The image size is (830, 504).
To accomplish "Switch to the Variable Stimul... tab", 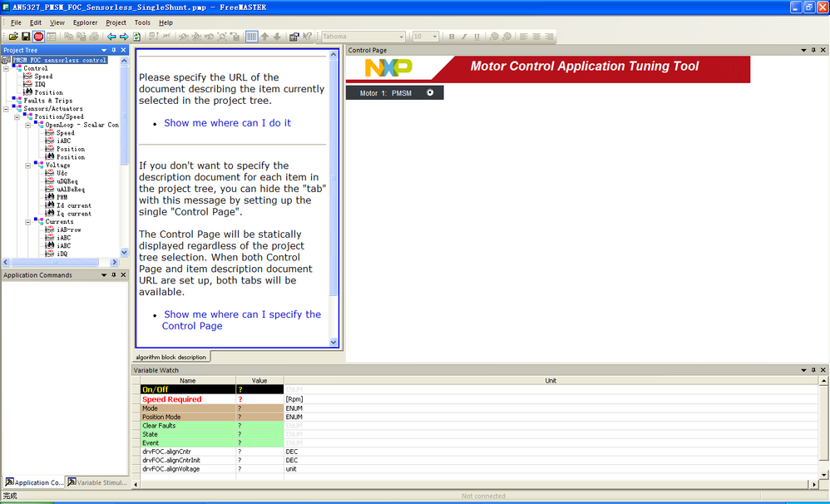I will coord(97,482).
